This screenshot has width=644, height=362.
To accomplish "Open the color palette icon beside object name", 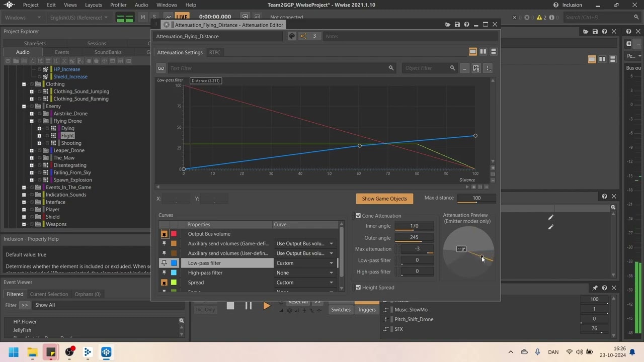I will tap(292, 36).
